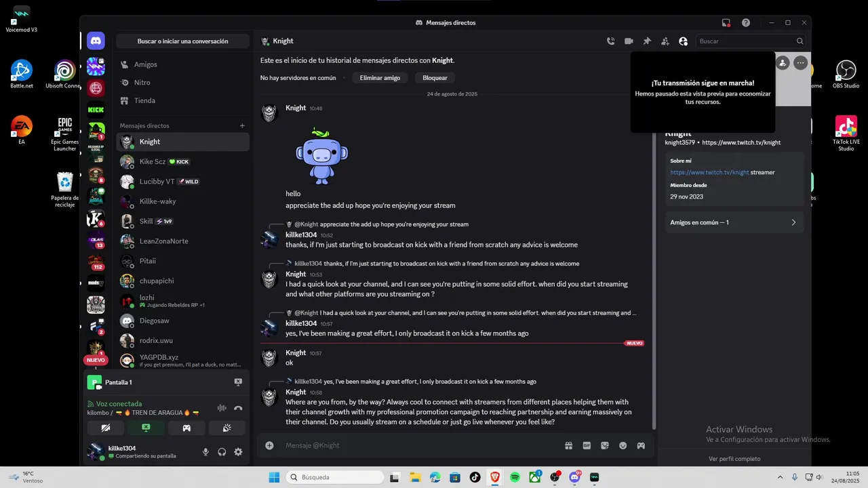
Task: Open TikTok LIVE Studio desktop shortcut
Action: click(x=846, y=134)
